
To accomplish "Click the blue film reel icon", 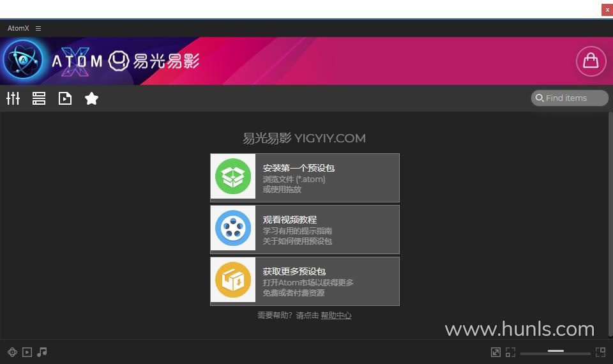I will pyautogui.click(x=233, y=228).
